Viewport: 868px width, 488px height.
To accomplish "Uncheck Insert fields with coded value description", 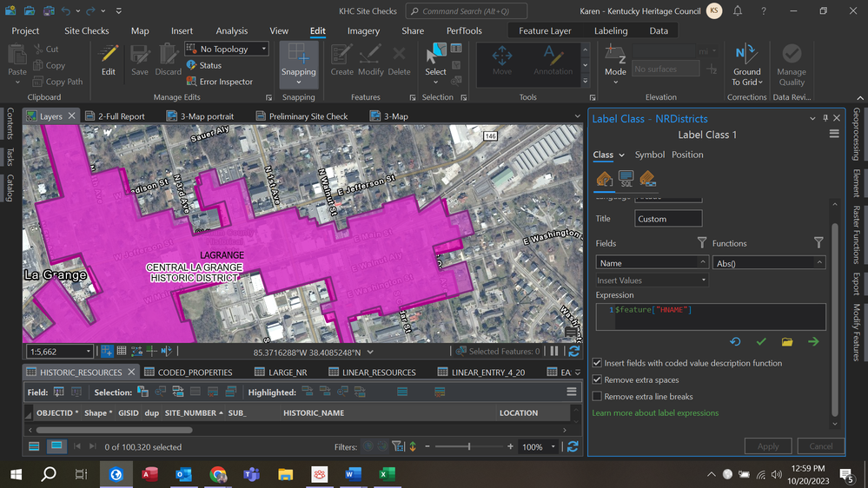I will point(597,363).
